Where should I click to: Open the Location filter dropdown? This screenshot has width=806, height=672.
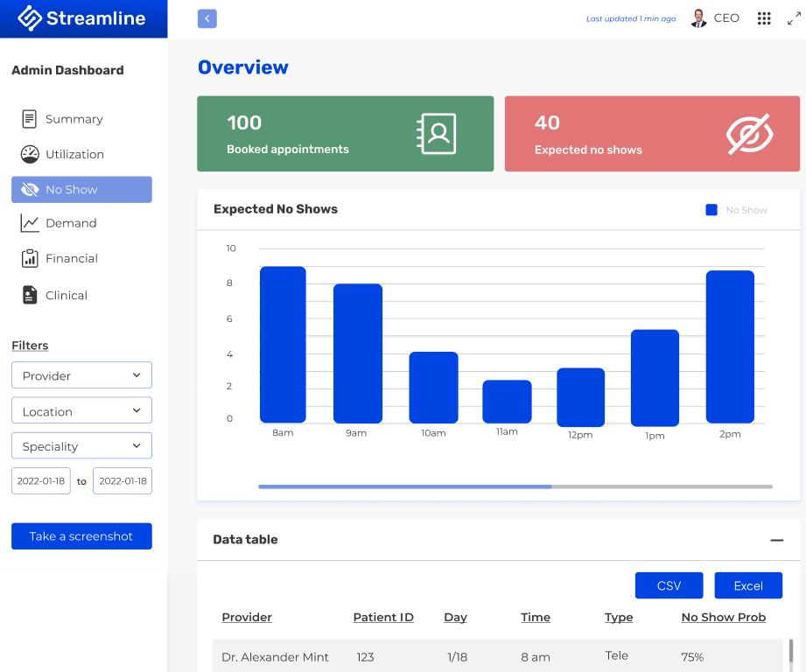point(81,410)
